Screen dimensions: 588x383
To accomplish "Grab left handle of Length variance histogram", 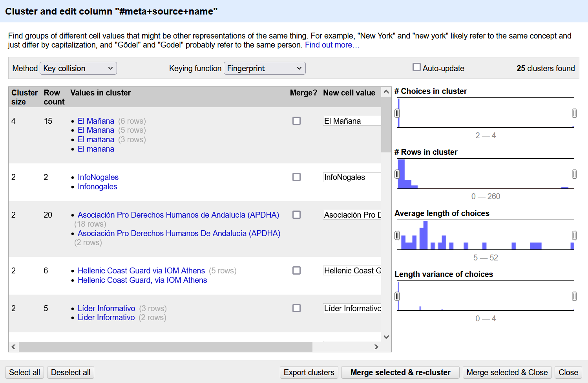I will click(x=397, y=296).
